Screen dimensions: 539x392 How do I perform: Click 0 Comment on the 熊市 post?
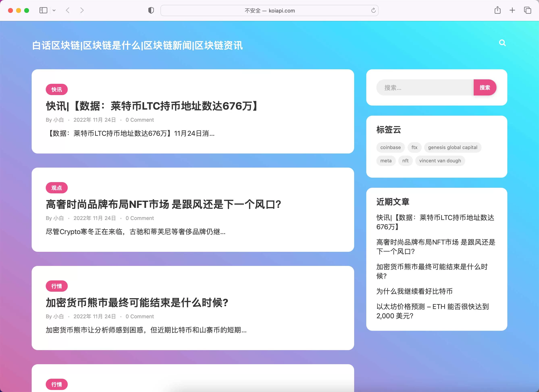[x=140, y=316]
